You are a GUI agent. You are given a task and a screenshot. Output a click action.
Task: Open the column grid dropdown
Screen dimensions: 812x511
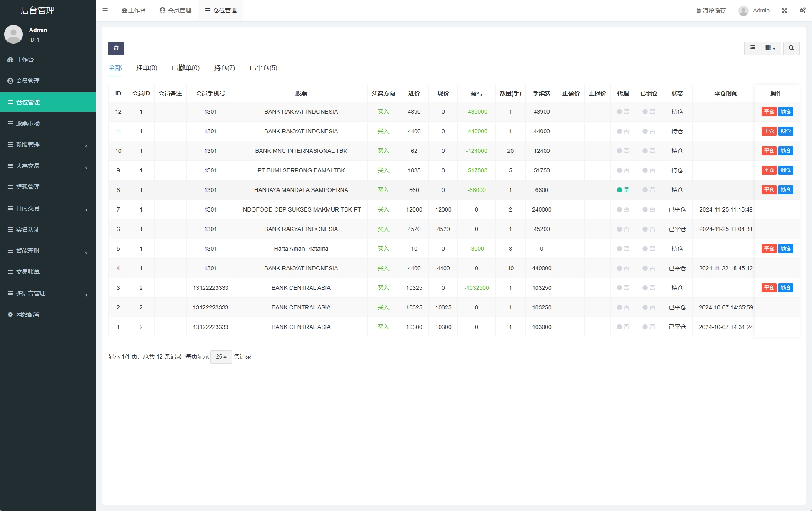pyautogui.click(x=770, y=48)
